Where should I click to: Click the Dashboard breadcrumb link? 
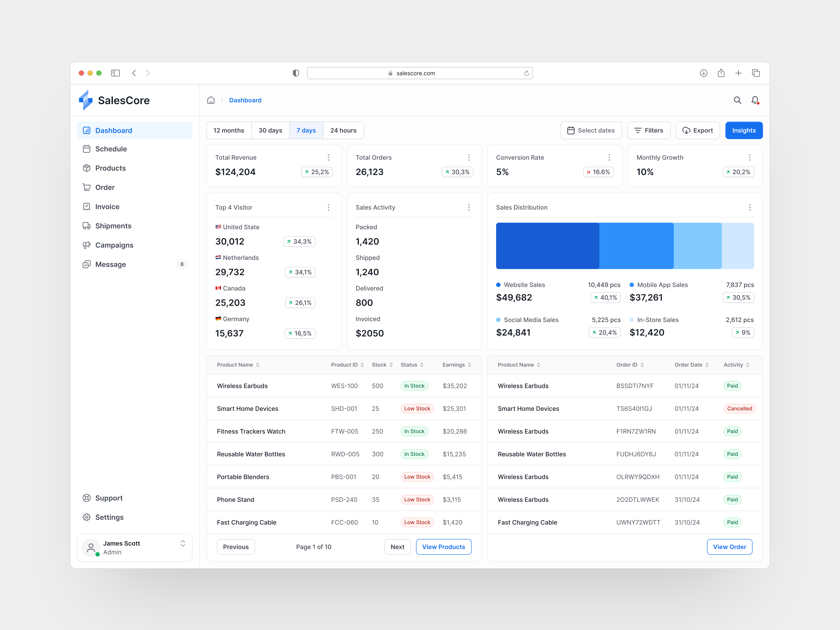click(245, 100)
